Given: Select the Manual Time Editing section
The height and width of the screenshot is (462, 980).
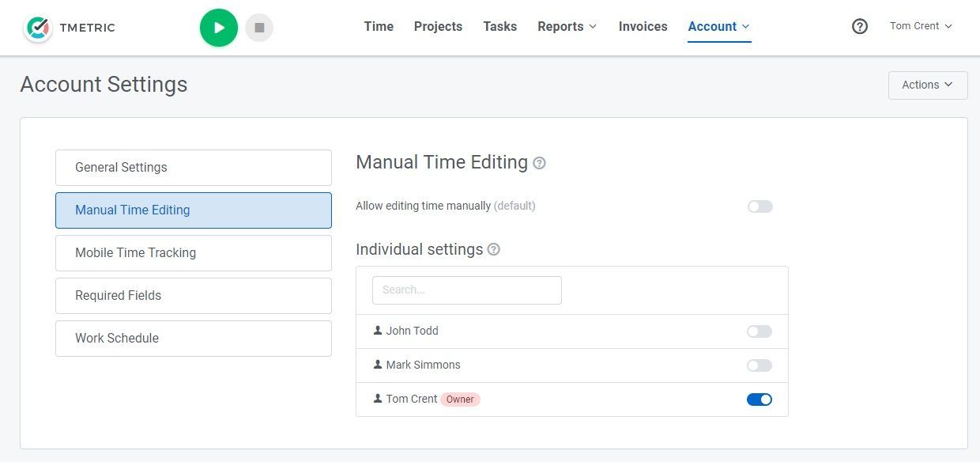Looking at the screenshot, I should tap(194, 210).
